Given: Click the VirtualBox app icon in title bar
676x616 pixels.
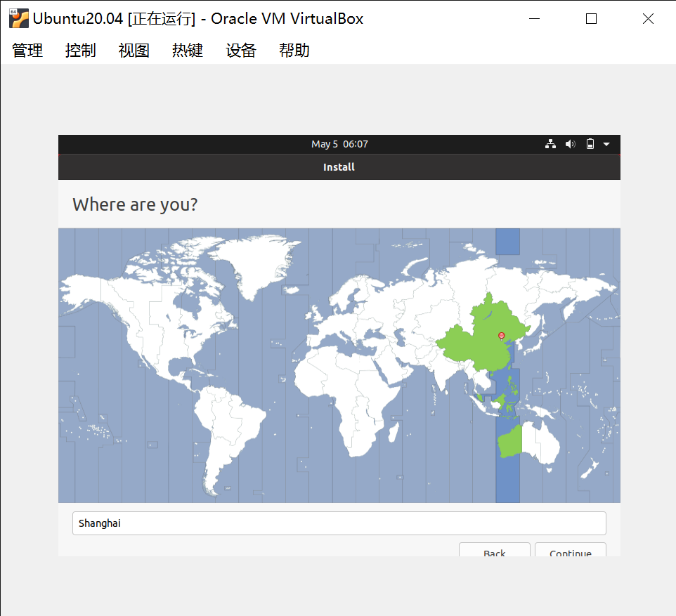Looking at the screenshot, I should (18, 18).
